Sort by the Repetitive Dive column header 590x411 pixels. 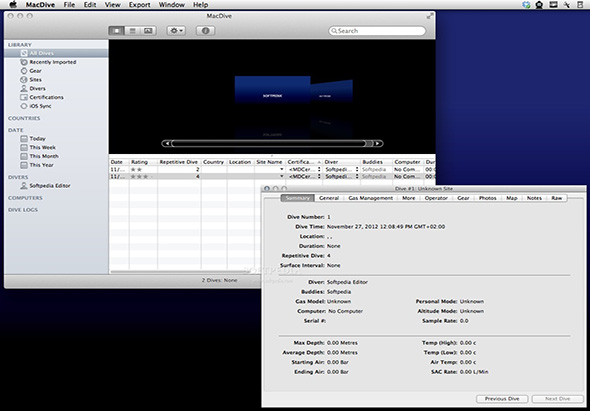(179, 162)
